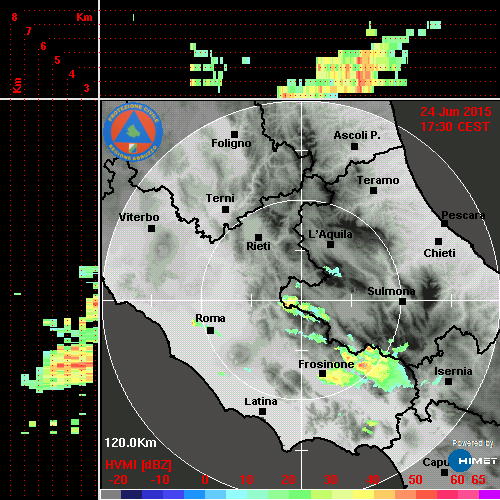This screenshot has height=500, width=500.
Task: Click the 'Powered by' caption
Action: click(x=473, y=443)
